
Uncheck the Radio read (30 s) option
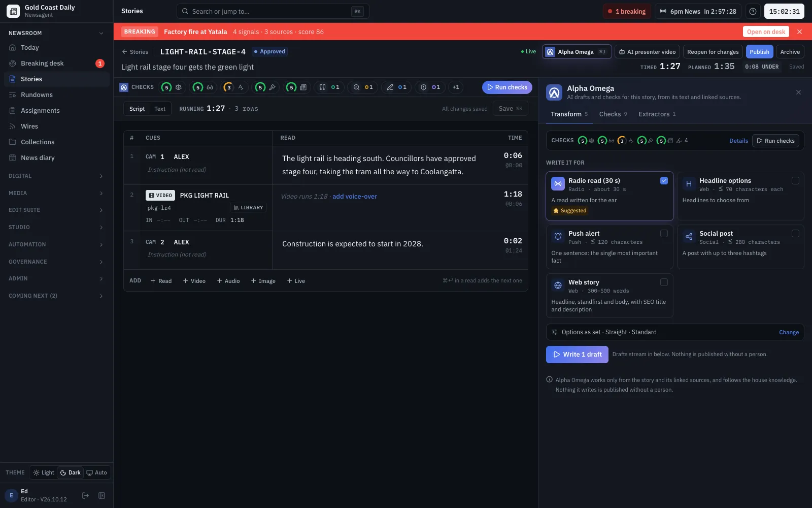coord(664,180)
